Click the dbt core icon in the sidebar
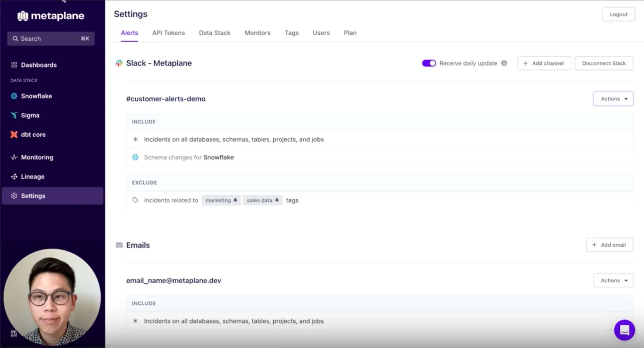The height and width of the screenshot is (348, 644). [x=14, y=134]
